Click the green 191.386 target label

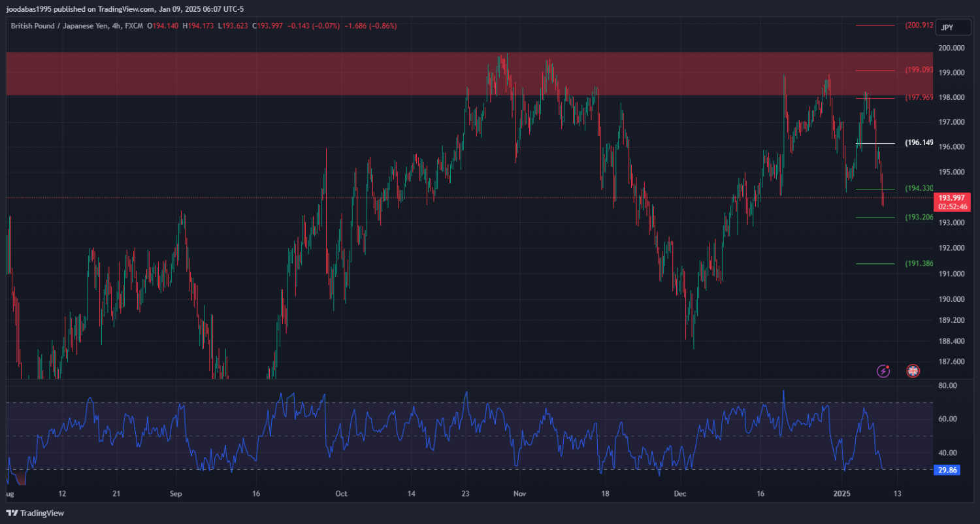(919, 264)
